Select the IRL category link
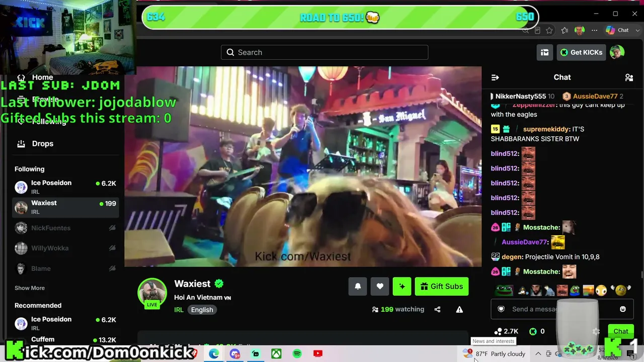 pos(179,310)
